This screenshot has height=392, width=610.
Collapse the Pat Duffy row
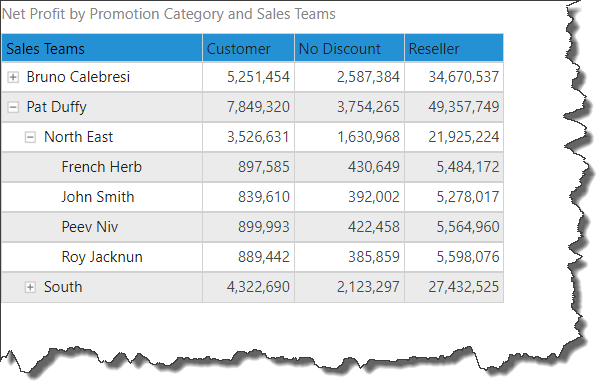pos(13,107)
